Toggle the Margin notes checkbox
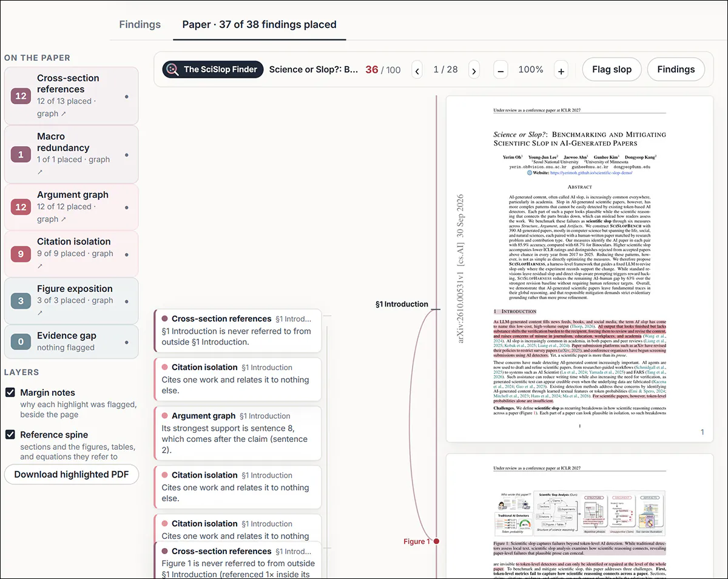Image resolution: width=728 pixels, height=579 pixels. [10, 393]
